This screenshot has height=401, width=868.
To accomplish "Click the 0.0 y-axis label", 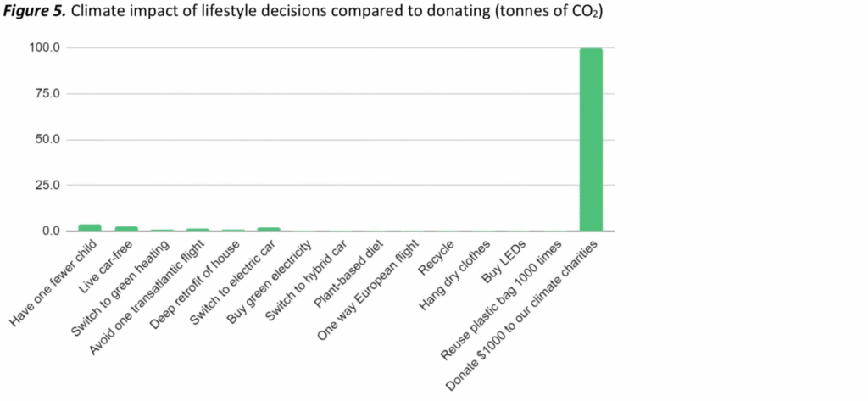I will (50, 231).
